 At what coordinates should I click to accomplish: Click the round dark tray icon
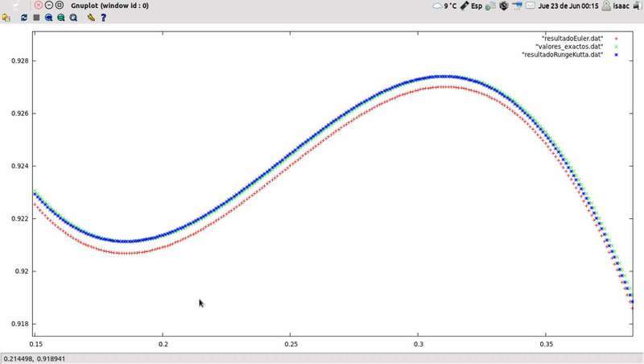[504, 6]
